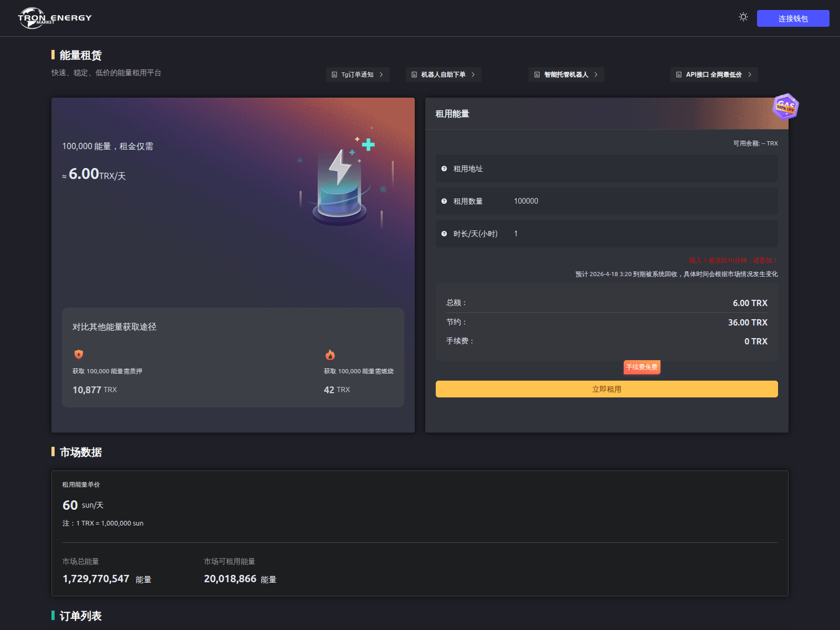
Task: Click the red freeze warning text
Action: click(x=733, y=260)
